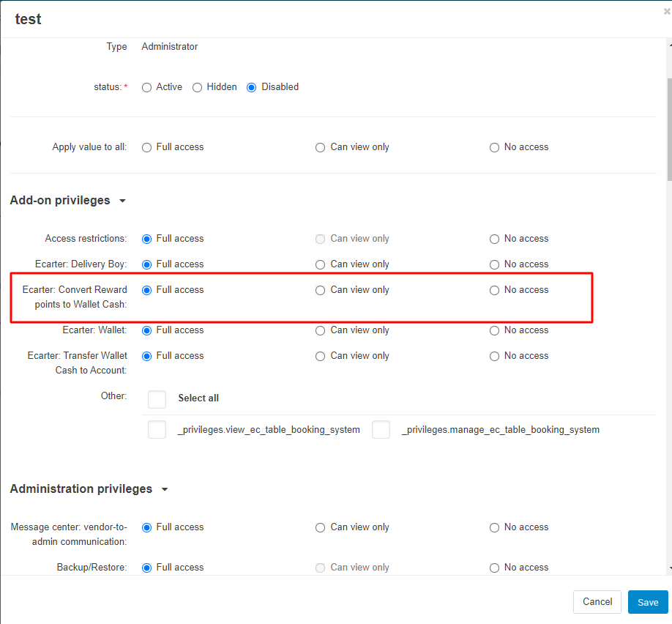The image size is (672, 624).
Task: Apply No access to all privileges
Action: point(495,147)
